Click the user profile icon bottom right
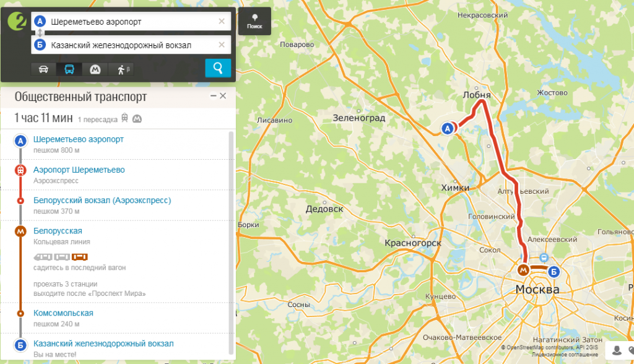Screen dimensions: 634x364 (617, 350)
